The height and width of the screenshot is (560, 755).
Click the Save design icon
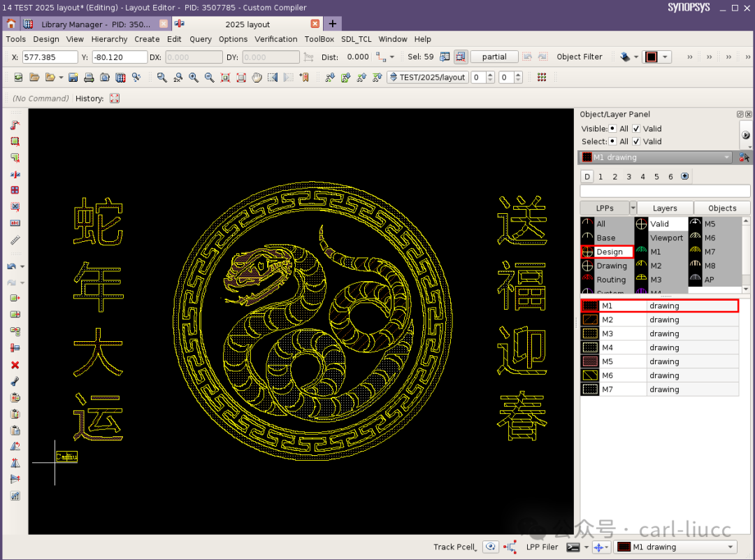pyautogui.click(x=73, y=77)
